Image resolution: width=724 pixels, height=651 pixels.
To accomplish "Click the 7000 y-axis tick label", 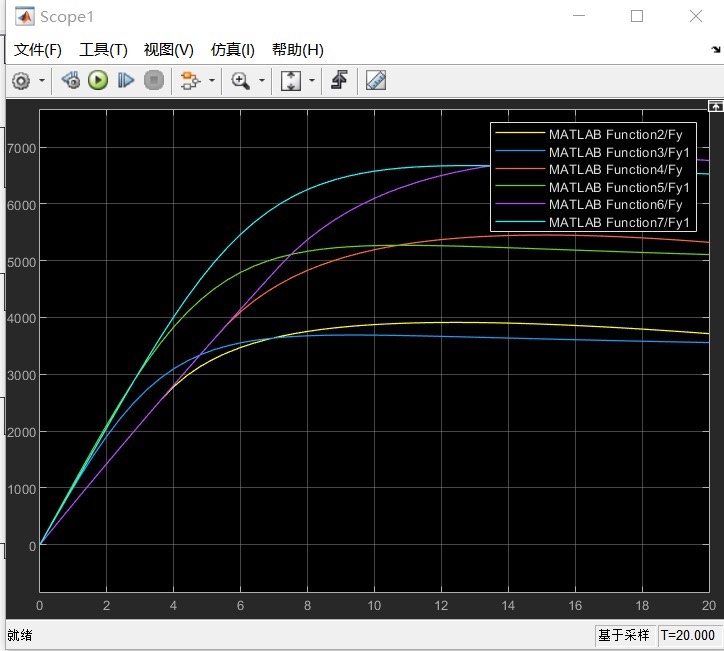I will [21, 149].
